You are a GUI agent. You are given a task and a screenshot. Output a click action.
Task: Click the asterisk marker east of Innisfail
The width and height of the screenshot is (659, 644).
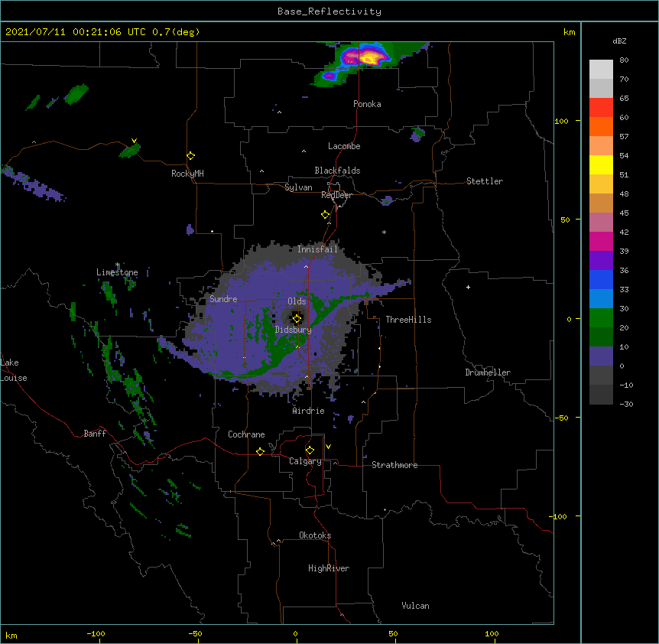(384, 232)
